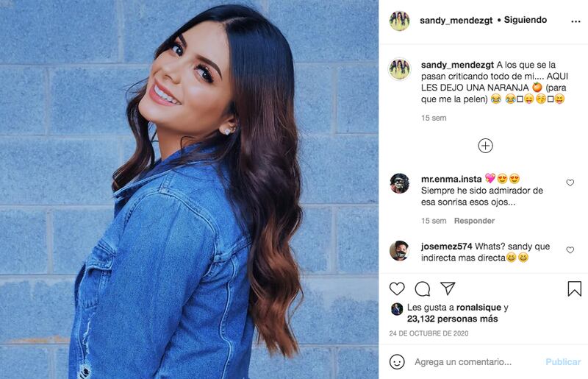
Task: Open the emoji picker smiley icon
Action: tap(397, 362)
